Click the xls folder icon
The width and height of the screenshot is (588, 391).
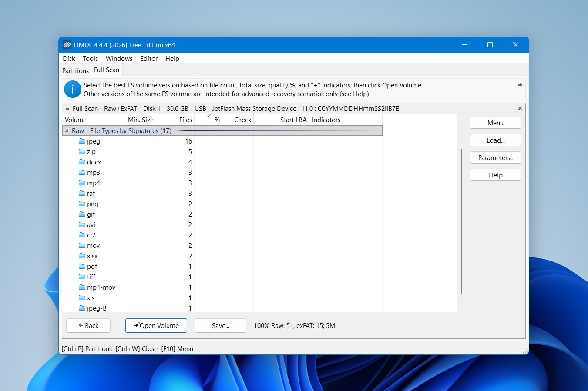pyautogui.click(x=82, y=297)
